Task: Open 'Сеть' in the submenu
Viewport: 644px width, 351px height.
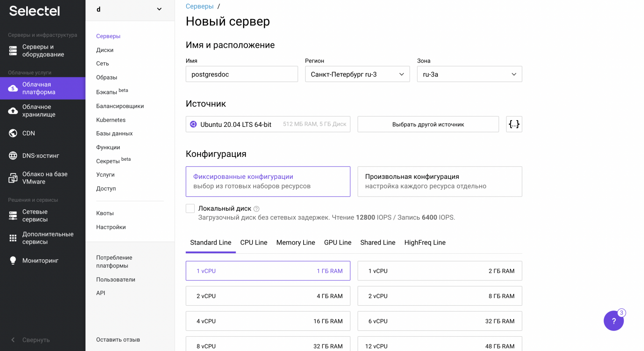Action: click(x=103, y=63)
